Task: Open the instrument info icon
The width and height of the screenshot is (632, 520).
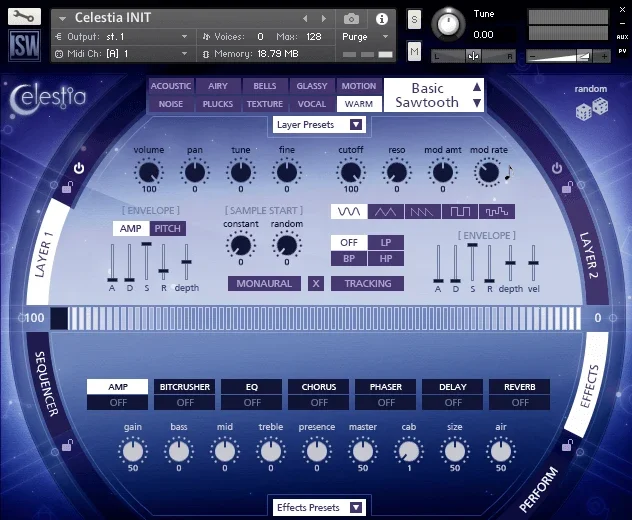Action: point(382,19)
